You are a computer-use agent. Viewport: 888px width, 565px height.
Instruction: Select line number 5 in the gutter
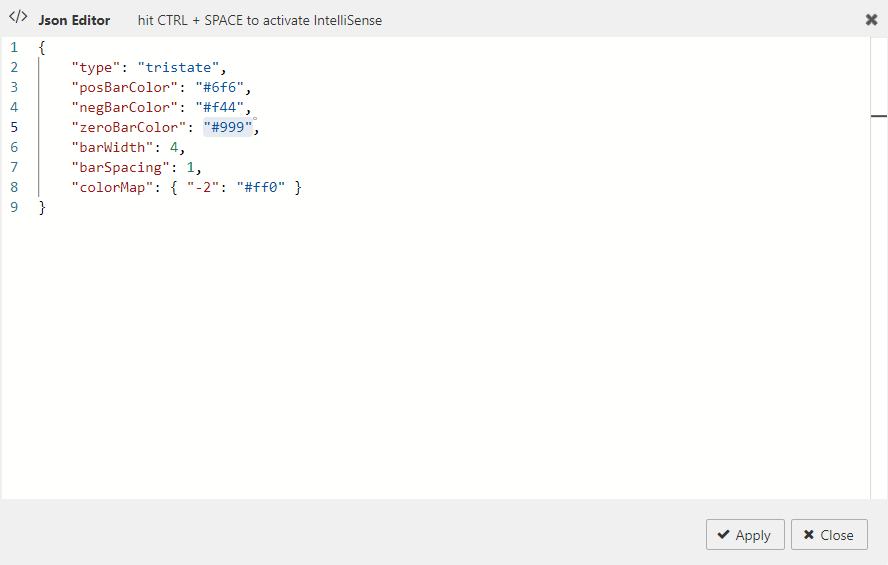tap(14, 127)
